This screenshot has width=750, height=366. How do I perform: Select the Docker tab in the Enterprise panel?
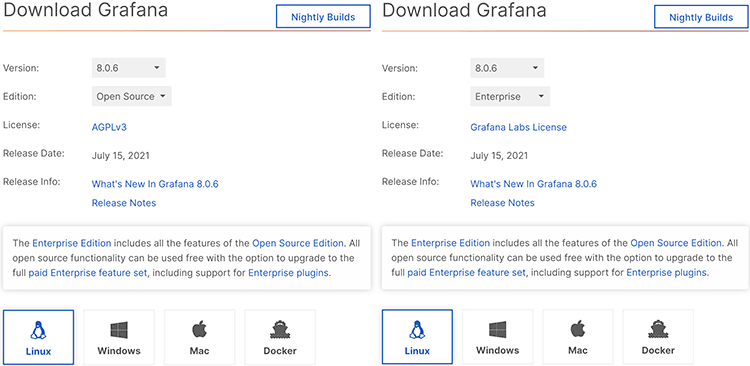coord(658,337)
